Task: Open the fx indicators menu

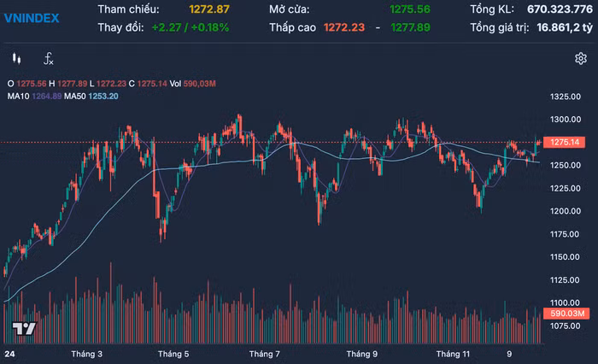Action: [x=49, y=59]
